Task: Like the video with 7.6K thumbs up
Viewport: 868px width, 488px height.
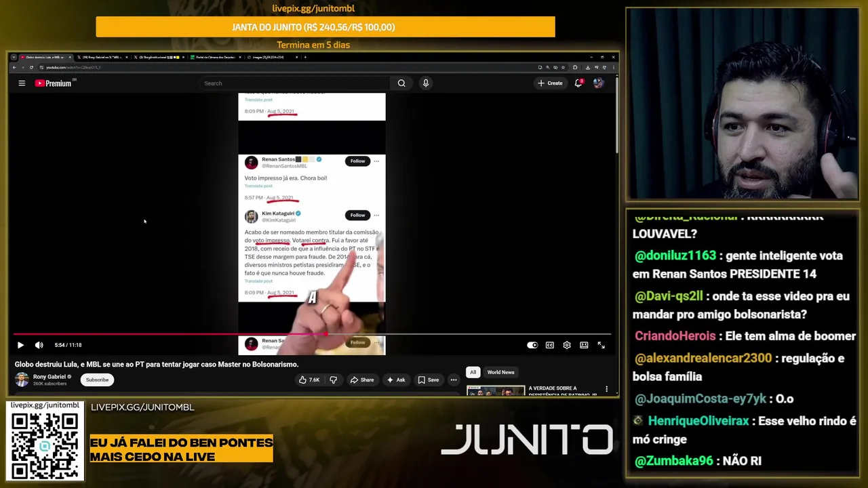Action: tap(309, 380)
